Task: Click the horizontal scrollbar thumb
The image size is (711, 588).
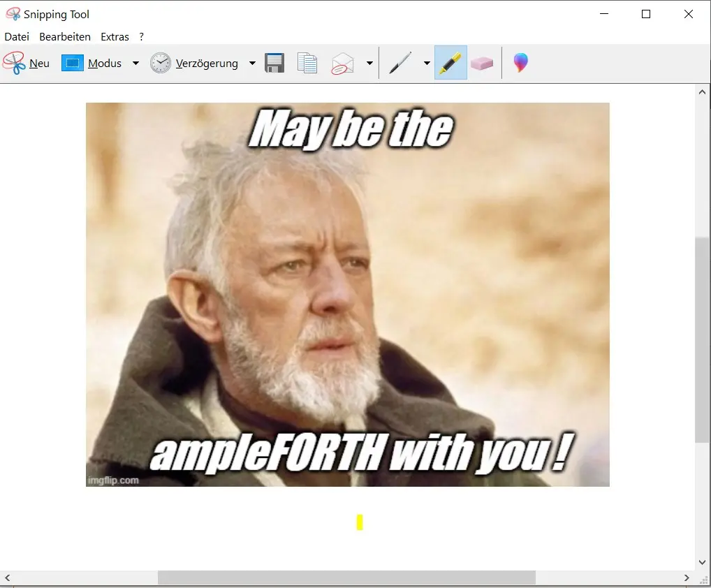Action: 346,578
